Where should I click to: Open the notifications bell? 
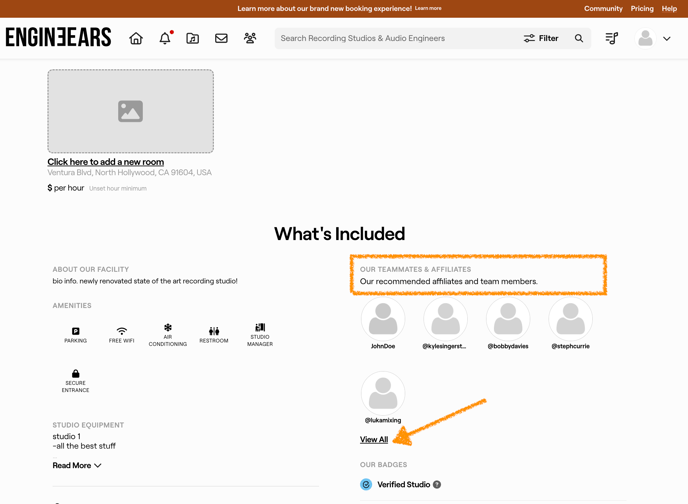(165, 39)
